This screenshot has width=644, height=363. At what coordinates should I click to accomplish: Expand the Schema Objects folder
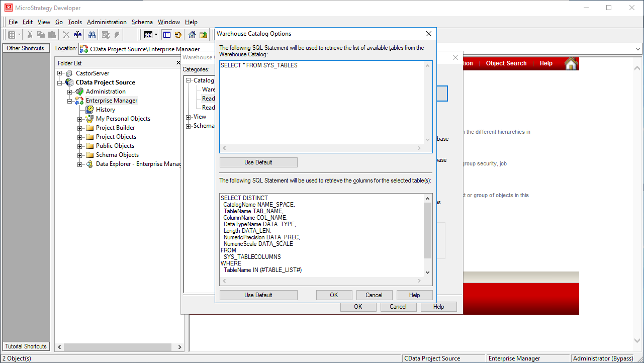tap(80, 155)
